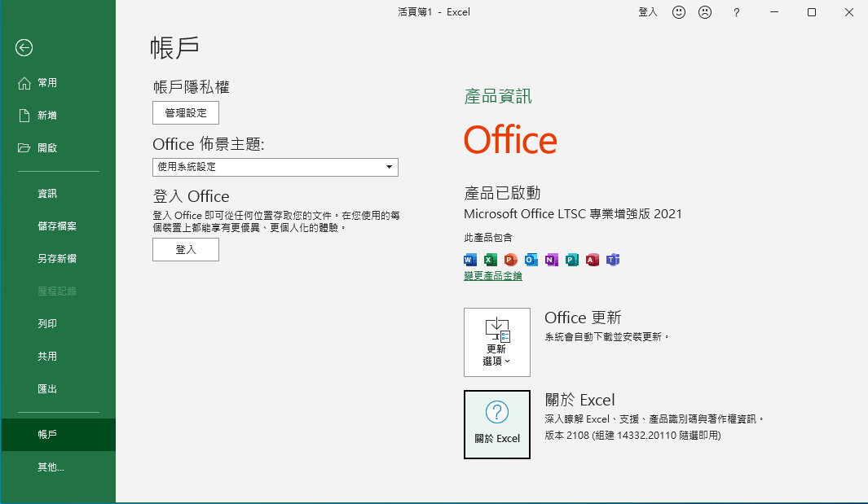The image size is (868, 504).
Task: Open the 資訊 menu item
Action: [x=58, y=194]
